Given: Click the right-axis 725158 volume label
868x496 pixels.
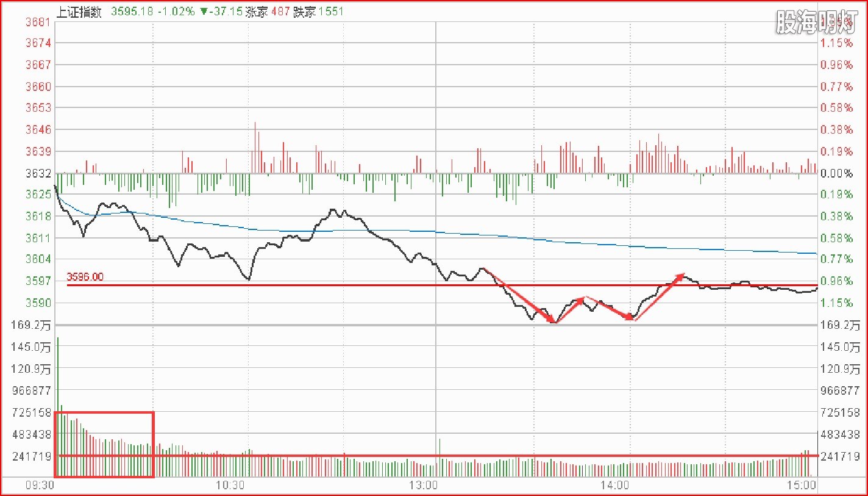Looking at the screenshot, I should click(841, 412).
